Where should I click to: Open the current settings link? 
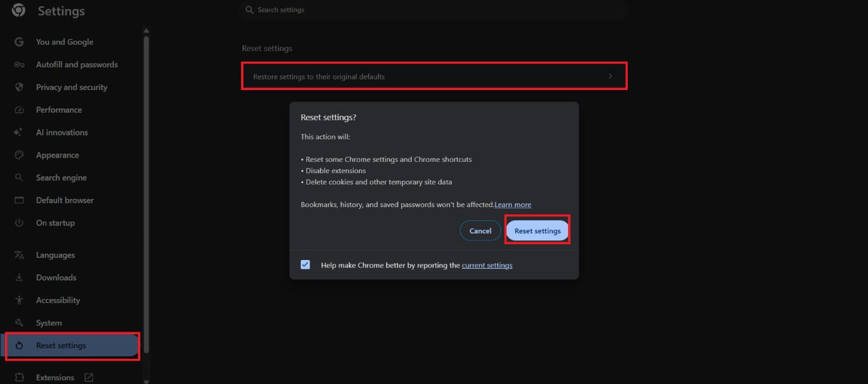(x=487, y=266)
